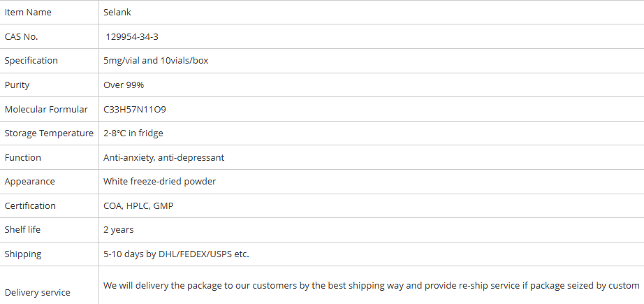Select the 'Purity' label cell
Image resolution: width=644 pixels, height=304 pixels.
17,85
